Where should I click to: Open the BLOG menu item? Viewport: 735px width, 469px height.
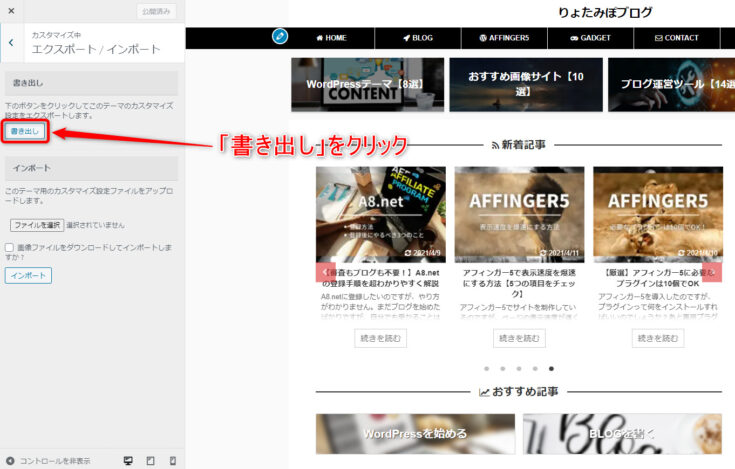click(x=418, y=38)
